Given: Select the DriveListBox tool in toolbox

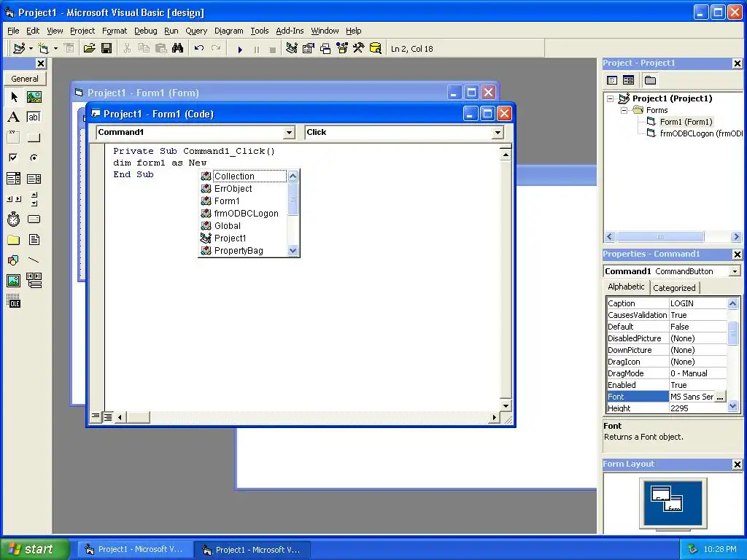Looking at the screenshot, I should click(x=34, y=219).
